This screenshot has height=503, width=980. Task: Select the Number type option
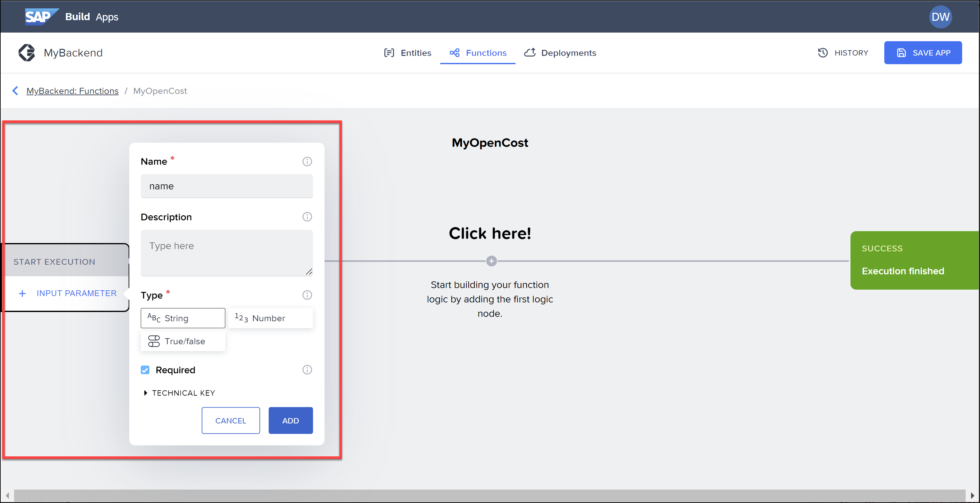270,318
